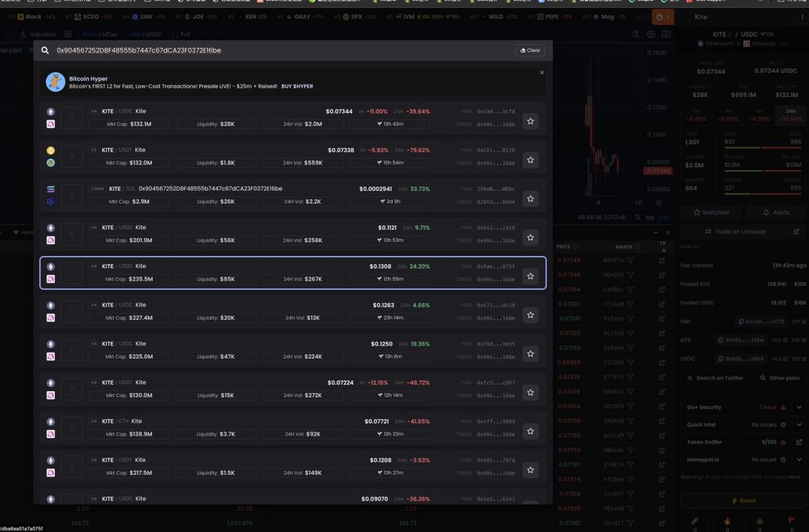Star the KITE/USDT $0.07338 pair result
The image size is (809, 532).
[x=531, y=160]
